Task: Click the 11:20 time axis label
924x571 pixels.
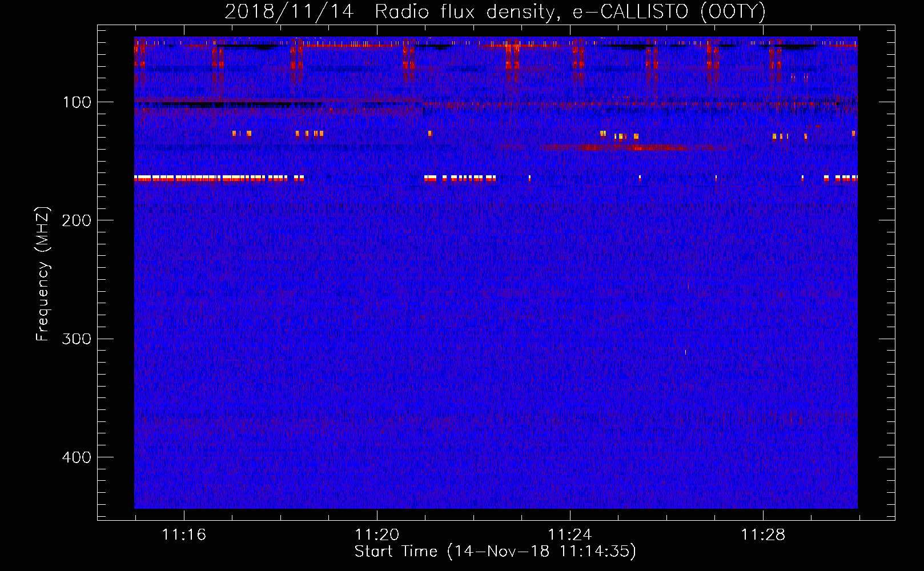Action: (x=377, y=535)
